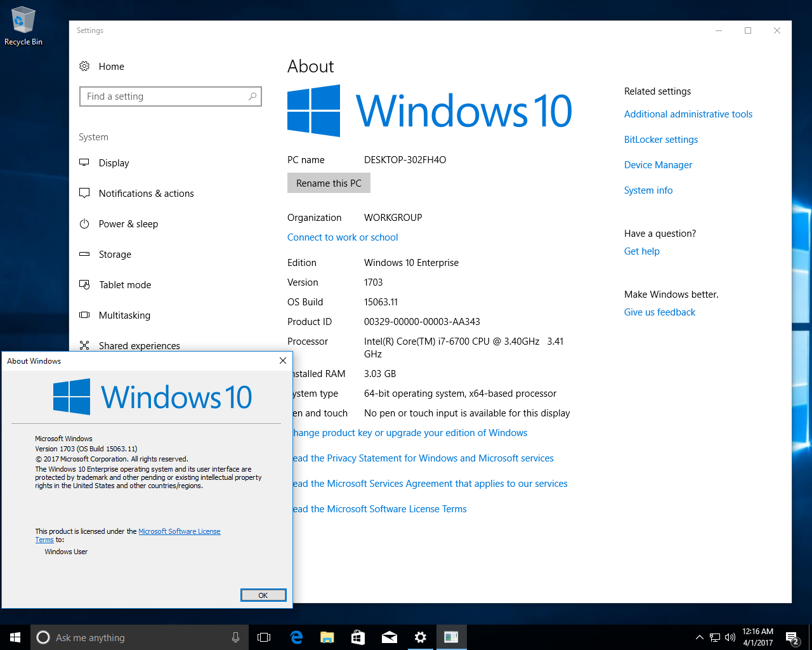Viewport: 812px width, 650px height.
Task: Open the Action Center notification icon
Action: click(792, 637)
